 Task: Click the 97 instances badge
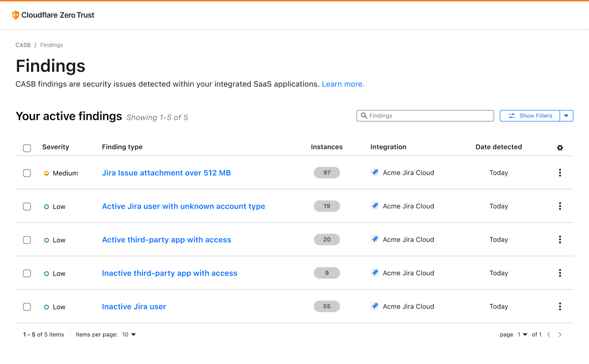click(x=327, y=172)
